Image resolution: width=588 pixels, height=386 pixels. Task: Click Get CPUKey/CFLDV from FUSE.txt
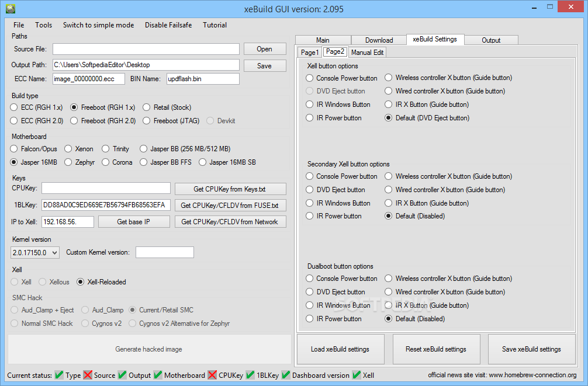tap(230, 206)
